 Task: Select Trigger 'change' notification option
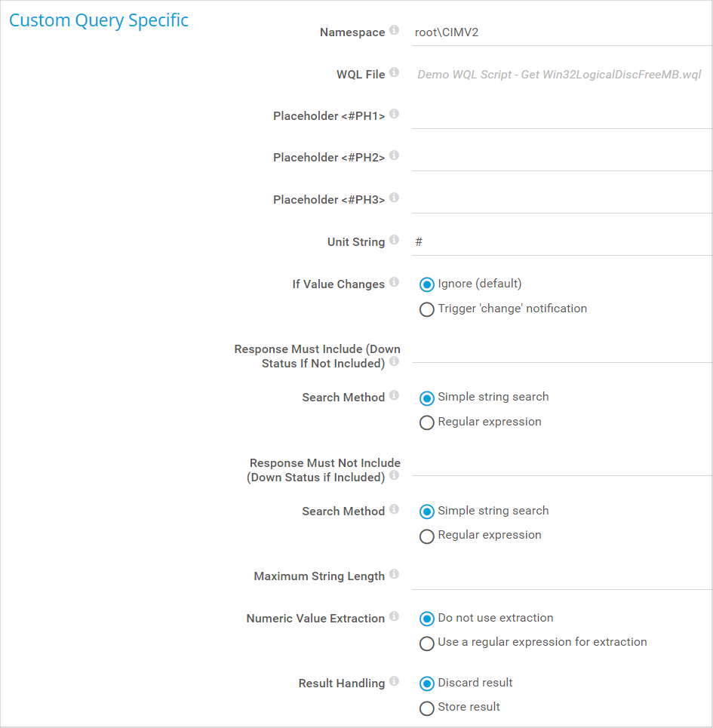point(427,309)
